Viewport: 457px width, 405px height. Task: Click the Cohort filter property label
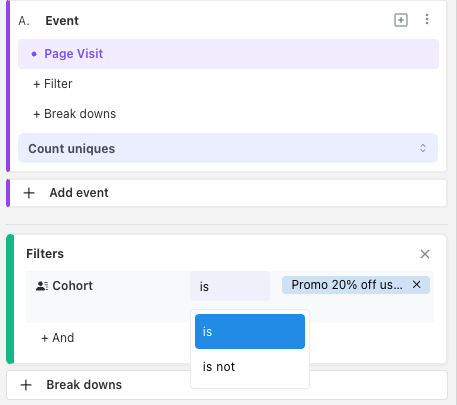click(72, 286)
